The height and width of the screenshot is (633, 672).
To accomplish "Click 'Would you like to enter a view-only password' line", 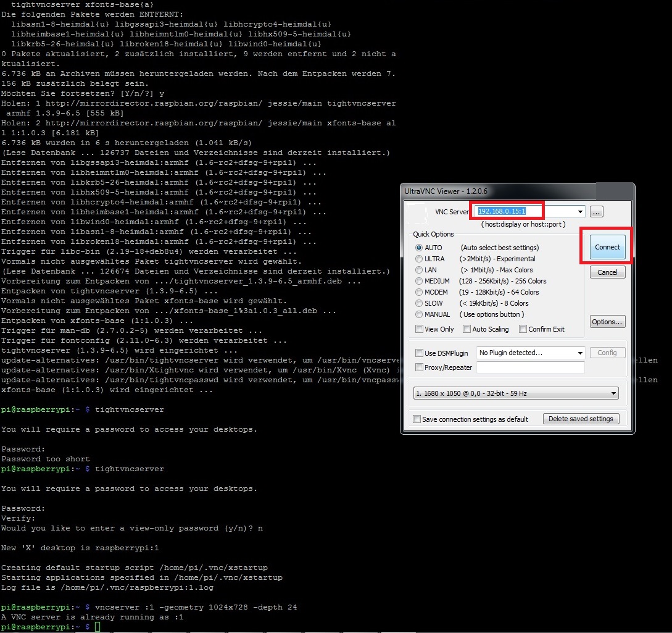I will (132, 529).
